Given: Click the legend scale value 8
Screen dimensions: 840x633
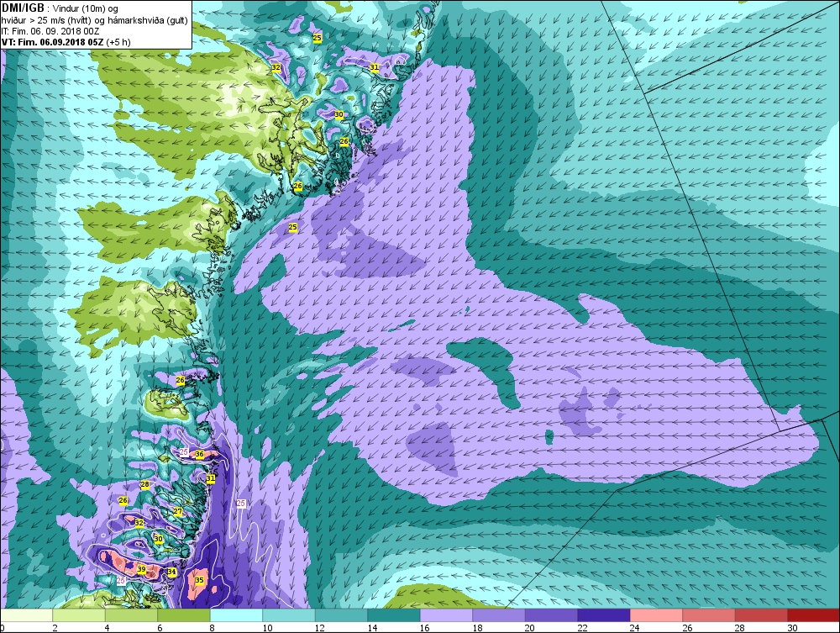Looking at the screenshot, I should [213, 628].
